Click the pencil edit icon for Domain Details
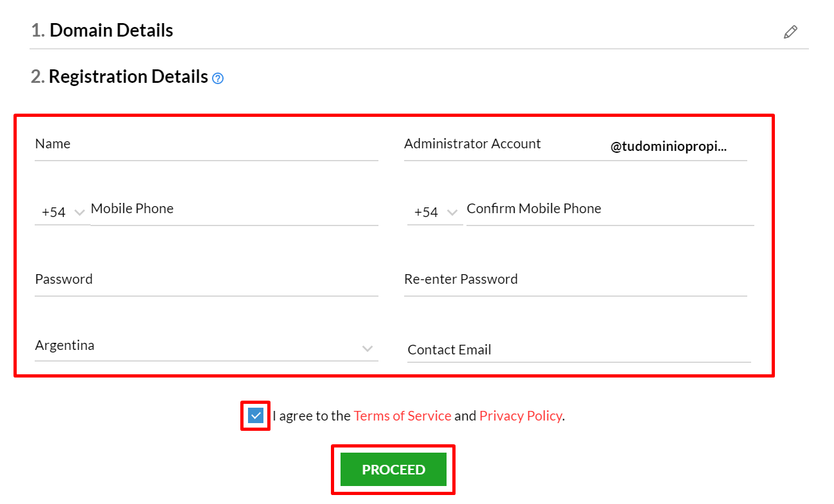The width and height of the screenshot is (834, 504). click(790, 31)
